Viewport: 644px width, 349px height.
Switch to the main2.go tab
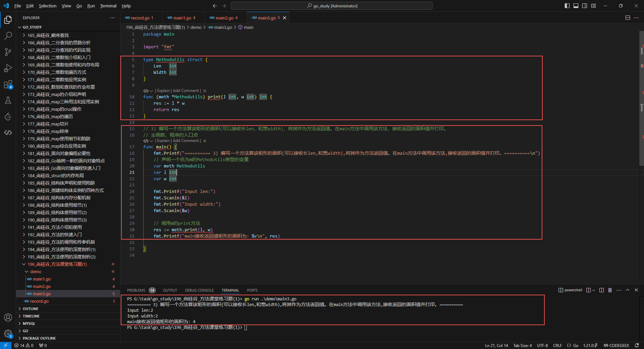coord(226,18)
